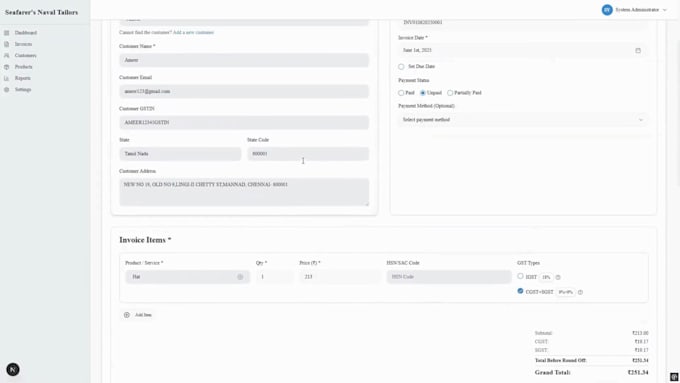Click the Invoices document icon in sidebar
Screen dimensions: 680x383
(x=7, y=44)
